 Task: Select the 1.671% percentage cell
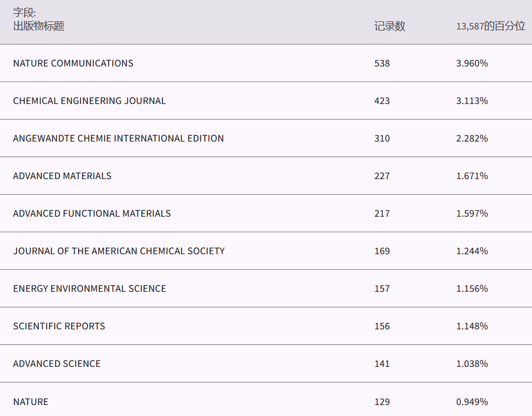[472, 176]
